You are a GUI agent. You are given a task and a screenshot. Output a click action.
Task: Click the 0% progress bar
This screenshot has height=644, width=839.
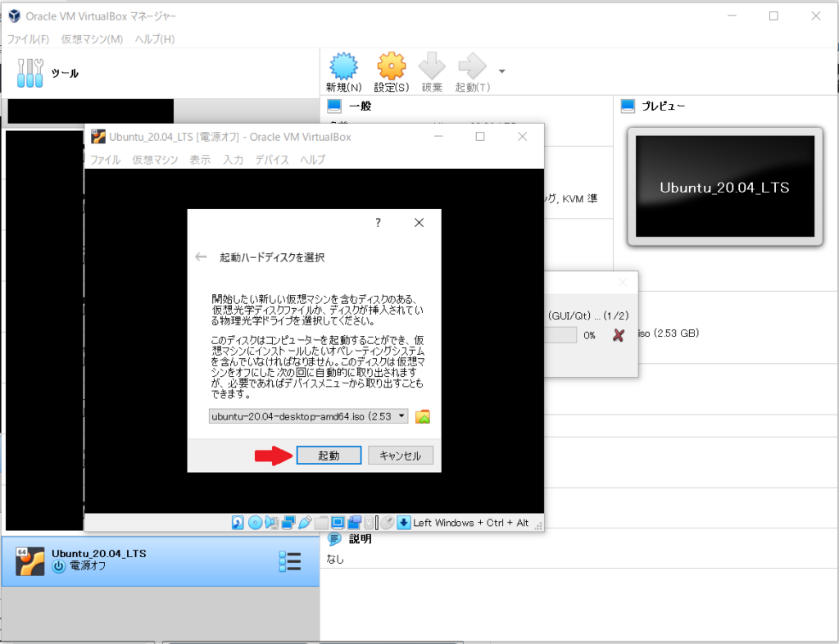560,335
